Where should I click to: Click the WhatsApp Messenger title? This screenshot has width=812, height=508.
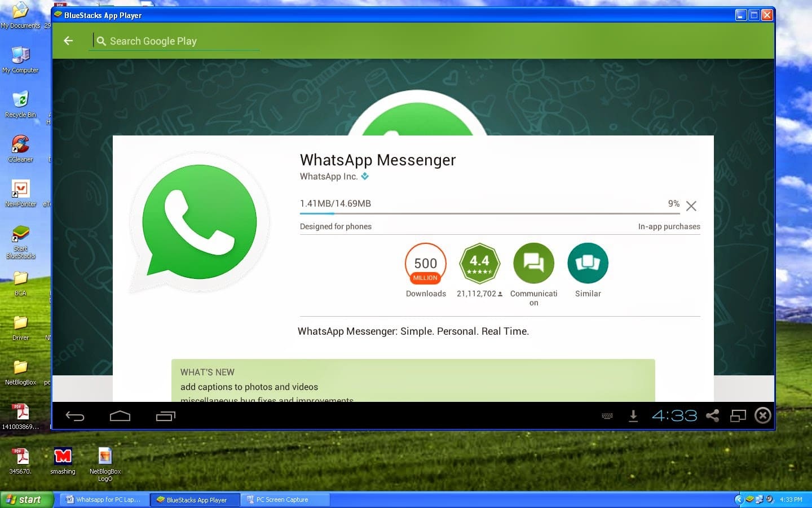378,160
